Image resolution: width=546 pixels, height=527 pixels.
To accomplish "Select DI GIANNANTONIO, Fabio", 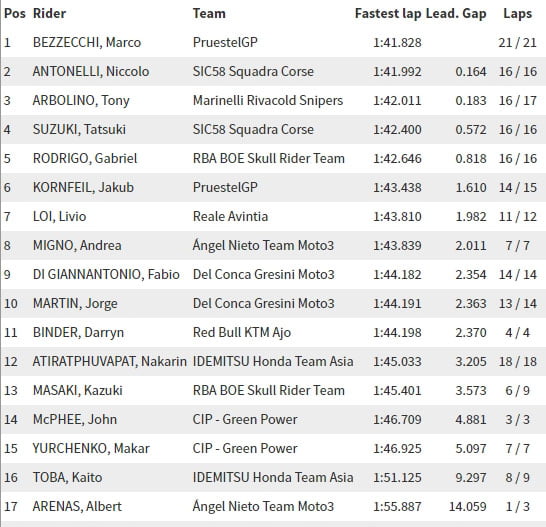I will pyautogui.click(x=106, y=274).
